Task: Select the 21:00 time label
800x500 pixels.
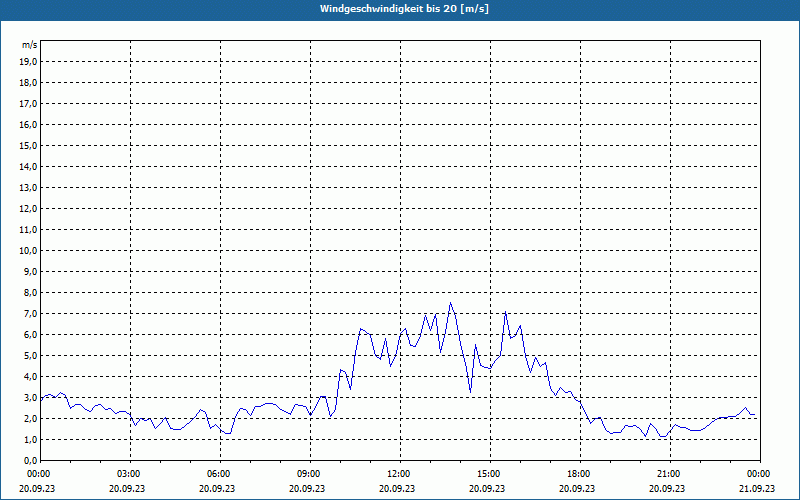Action: [669, 474]
